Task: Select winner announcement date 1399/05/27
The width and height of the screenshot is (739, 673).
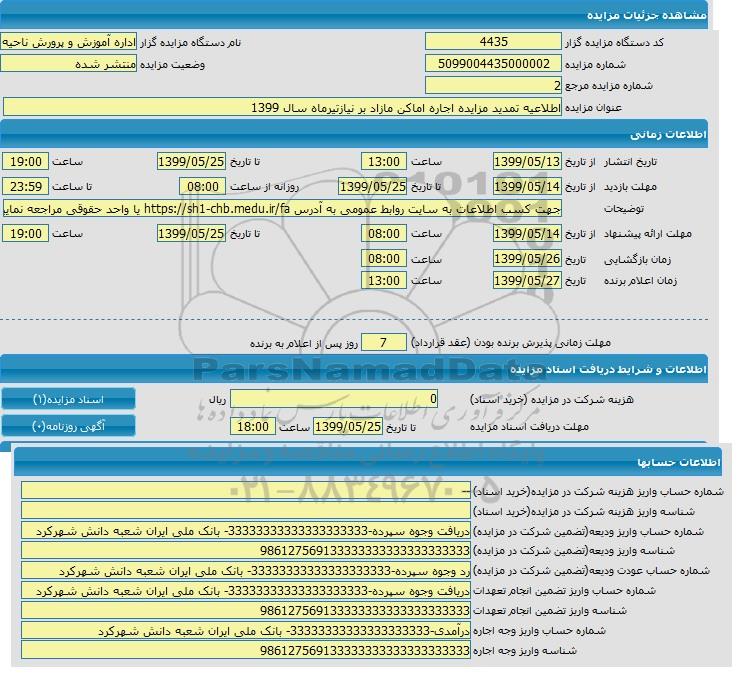Action: pyautogui.click(x=527, y=280)
